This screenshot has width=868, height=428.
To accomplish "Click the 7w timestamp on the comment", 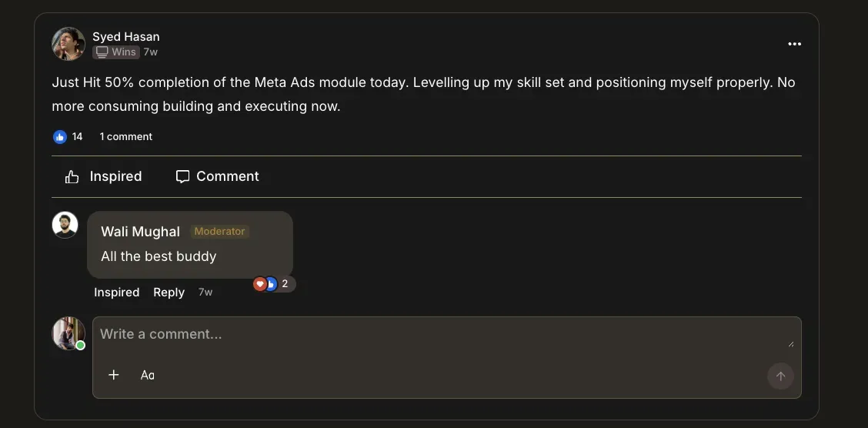I will (x=205, y=293).
